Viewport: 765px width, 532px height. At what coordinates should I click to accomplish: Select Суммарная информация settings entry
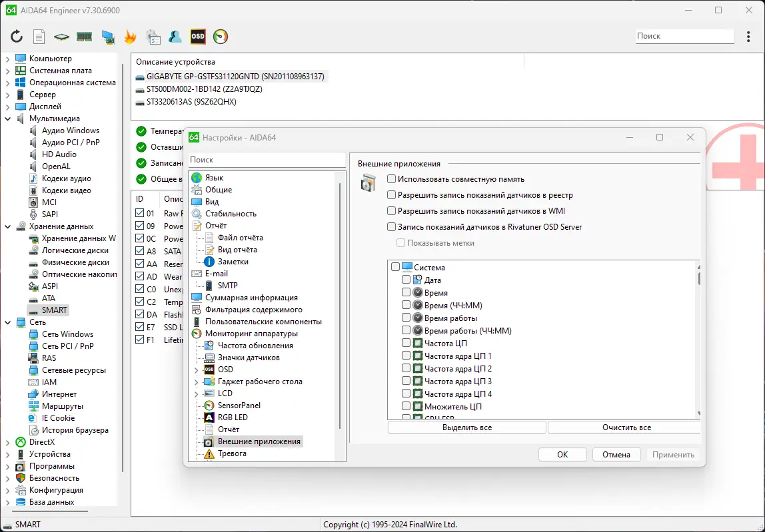251,298
